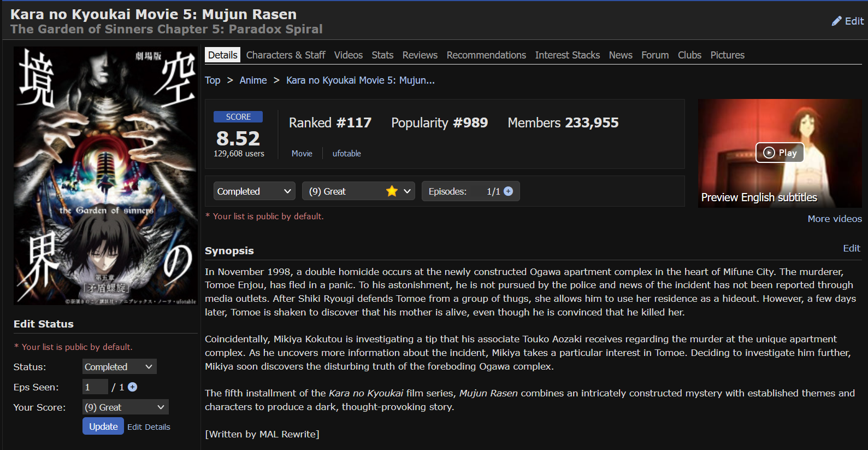The height and width of the screenshot is (450, 868).
Task: Click the gold star score icon
Action: pos(392,191)
